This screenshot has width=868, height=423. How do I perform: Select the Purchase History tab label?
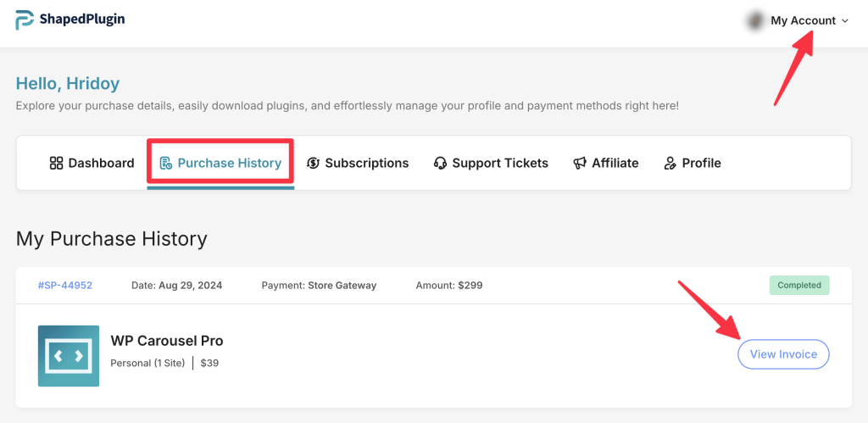(229, 163)
